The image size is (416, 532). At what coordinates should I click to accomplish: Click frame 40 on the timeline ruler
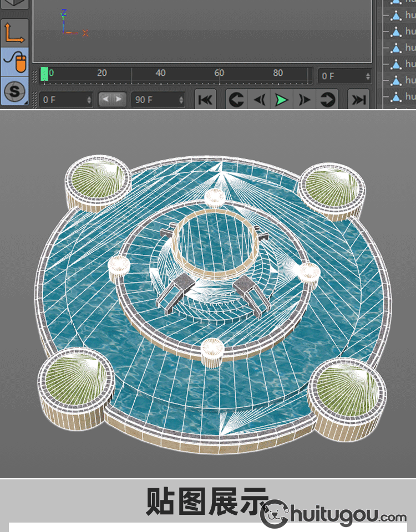(160, 74)
